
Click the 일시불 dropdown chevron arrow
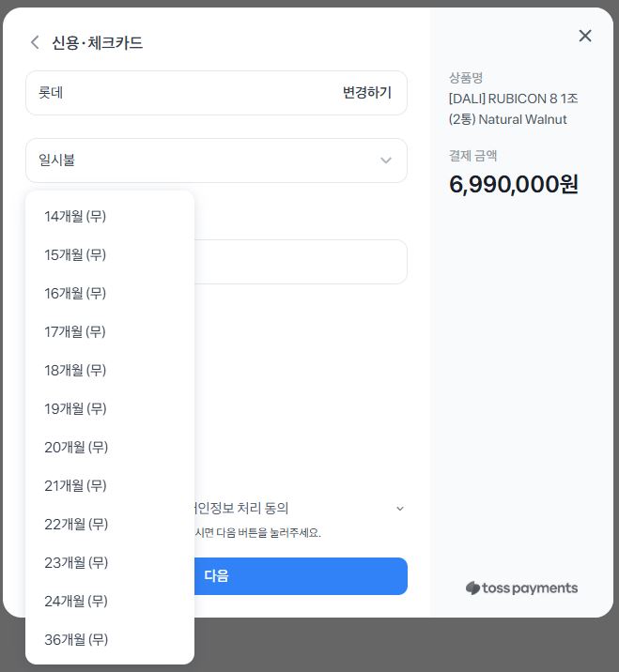[x=386, y=160]
